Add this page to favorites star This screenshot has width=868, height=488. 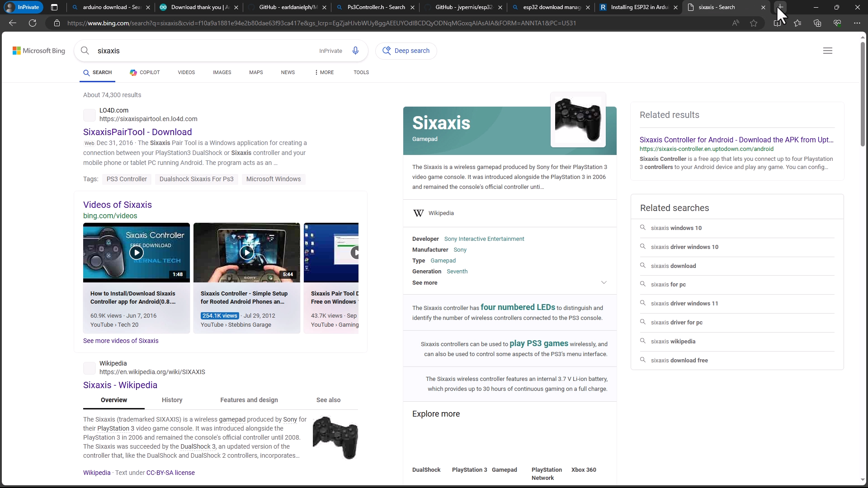point(754,23)
